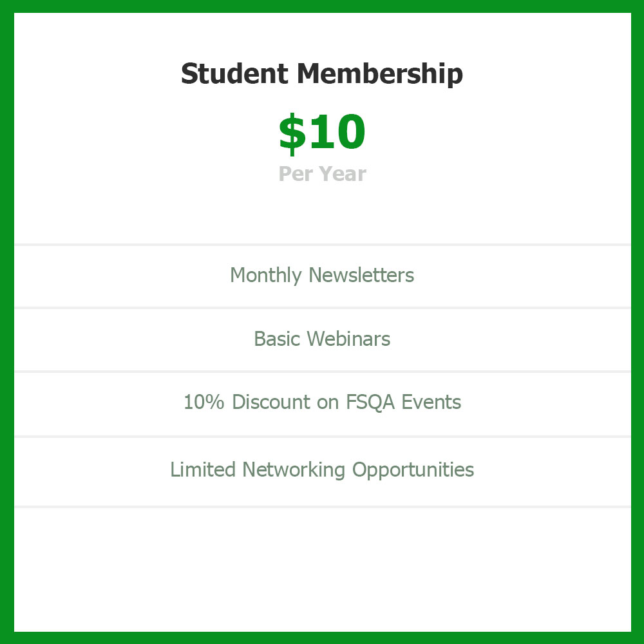Click the word Opportunities in last row
The height and width of the screenshot is (644, 644).
(x=413, y=470)
